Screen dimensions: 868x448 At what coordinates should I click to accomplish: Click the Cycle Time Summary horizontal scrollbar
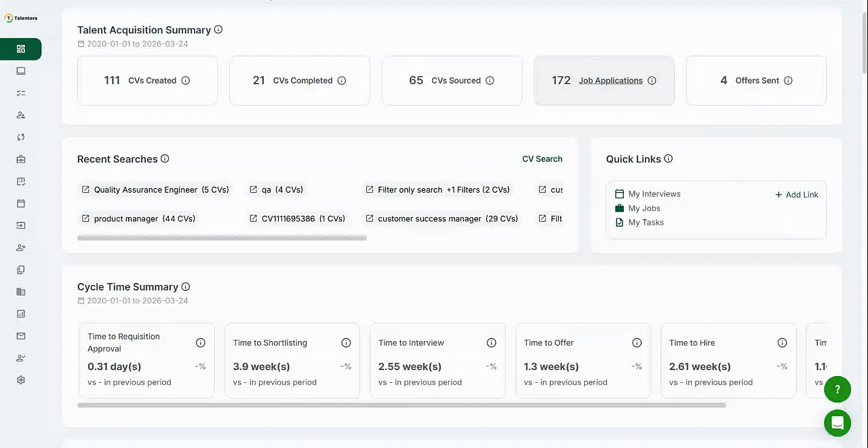[401, 405]
